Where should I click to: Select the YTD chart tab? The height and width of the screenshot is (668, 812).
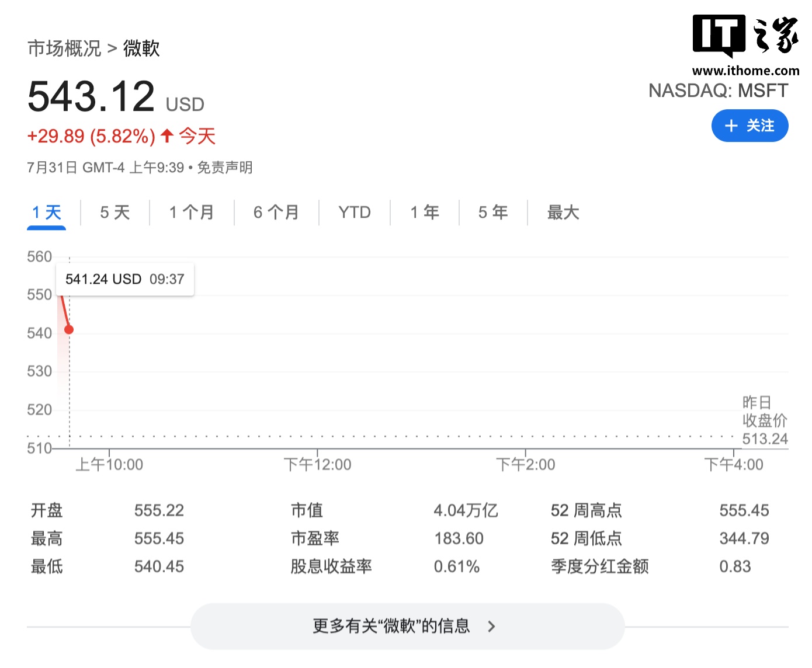coord(354,212)
